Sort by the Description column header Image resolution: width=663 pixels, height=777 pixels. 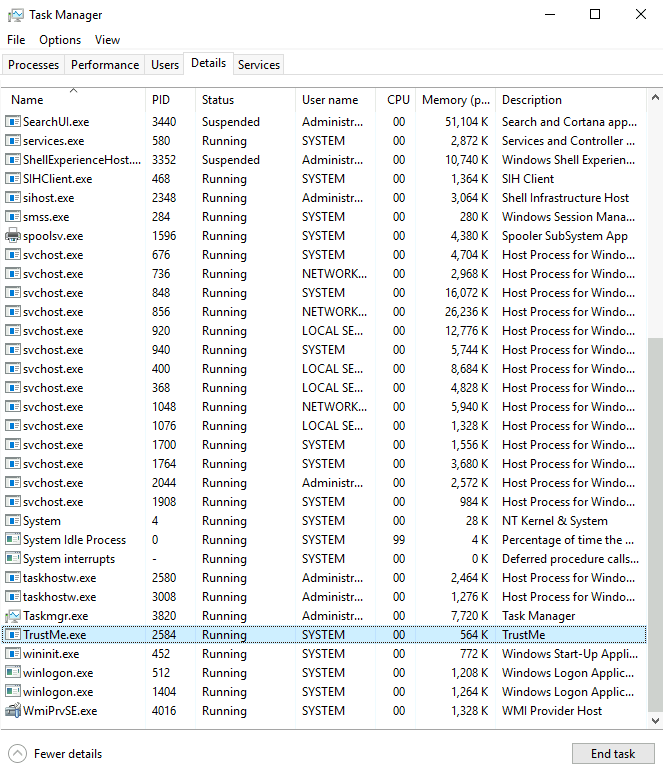click(x=571, y=100)
